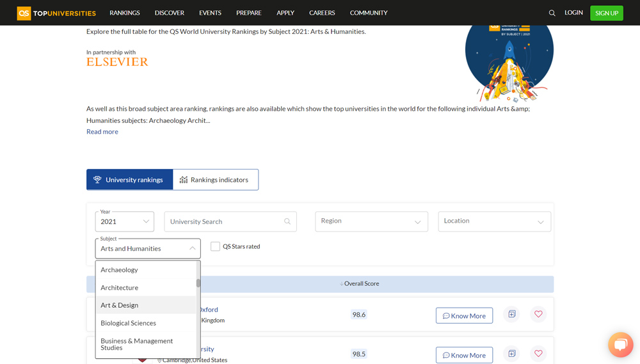Focus the University Search input field
Image resolution: width=640 pixels, height=364 pixels.
[230, 221]
